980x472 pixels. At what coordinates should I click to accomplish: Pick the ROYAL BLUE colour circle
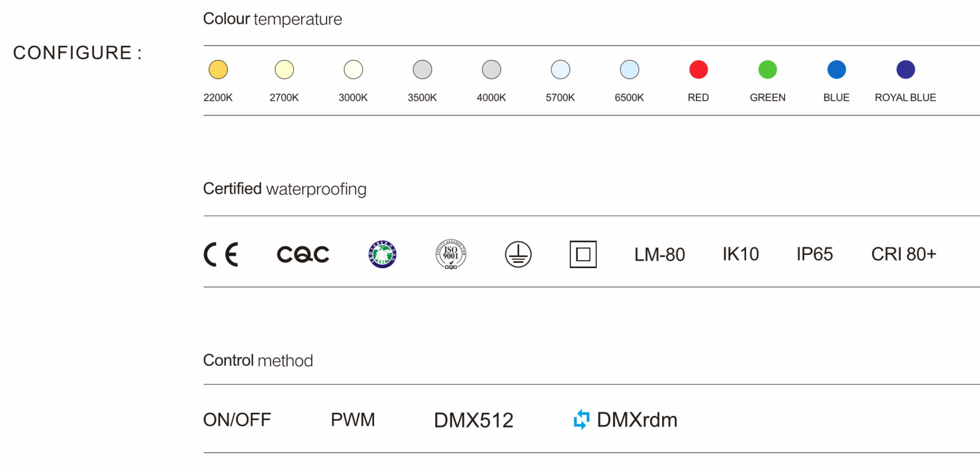click(906, 70)
